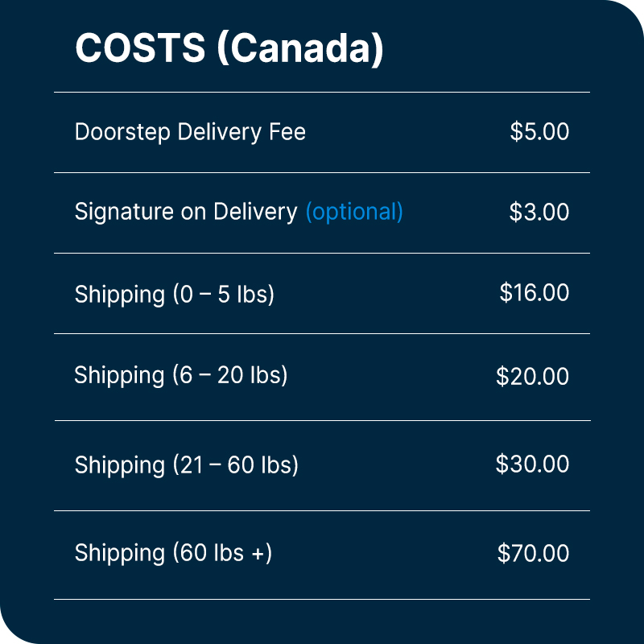The image size is (644, 644).
Task: Click 'Shipping' in the 21 – 60 lbs row
Action: click(x=120, y=465)
